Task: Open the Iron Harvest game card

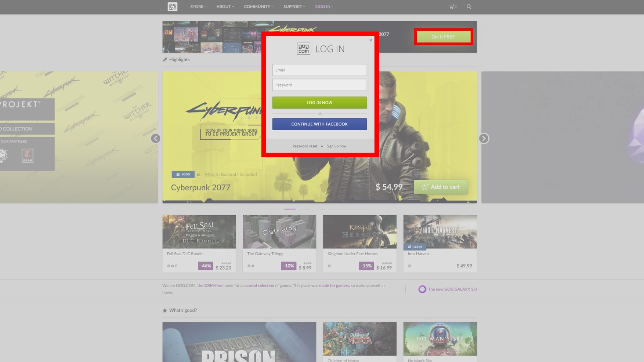Action: coord(440,244)
